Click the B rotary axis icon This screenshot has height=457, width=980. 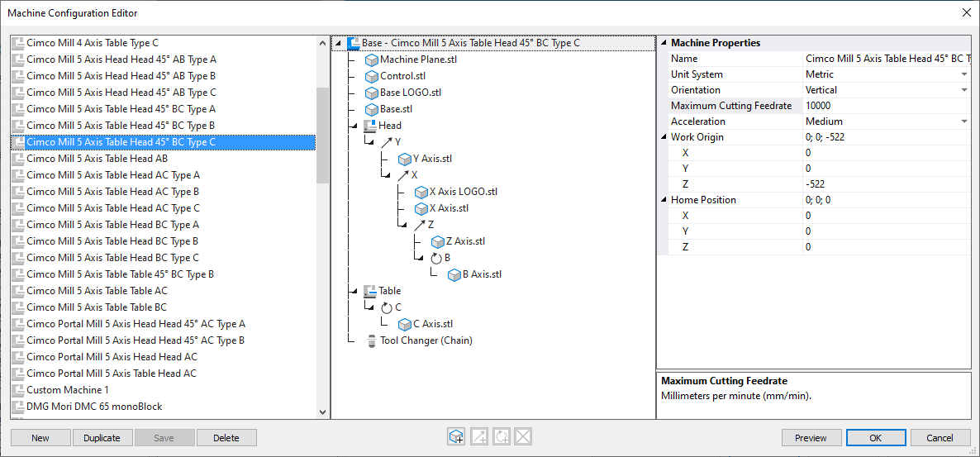(436, 258)
